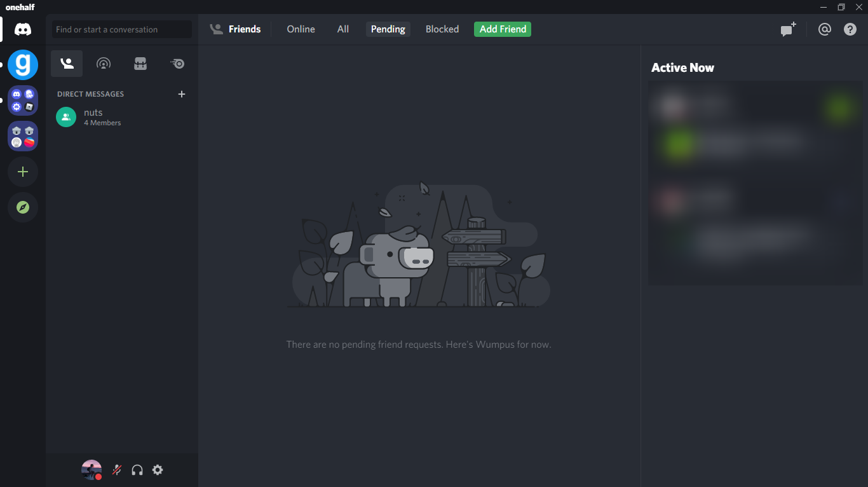Open Discord Home direct messages

pos(23,29)
